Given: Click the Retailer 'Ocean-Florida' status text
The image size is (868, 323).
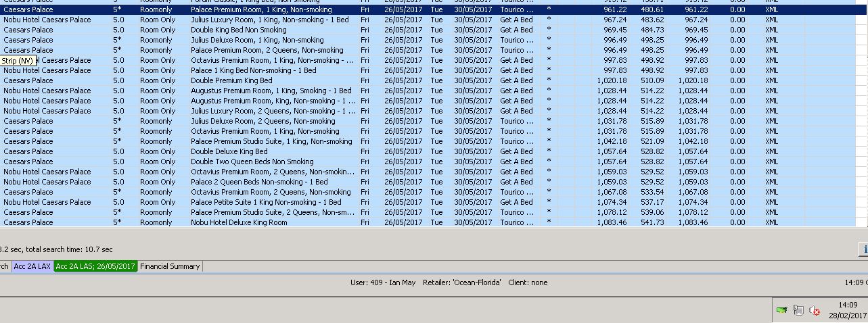Looking at the screenshot, I should [x=462, y=282].
